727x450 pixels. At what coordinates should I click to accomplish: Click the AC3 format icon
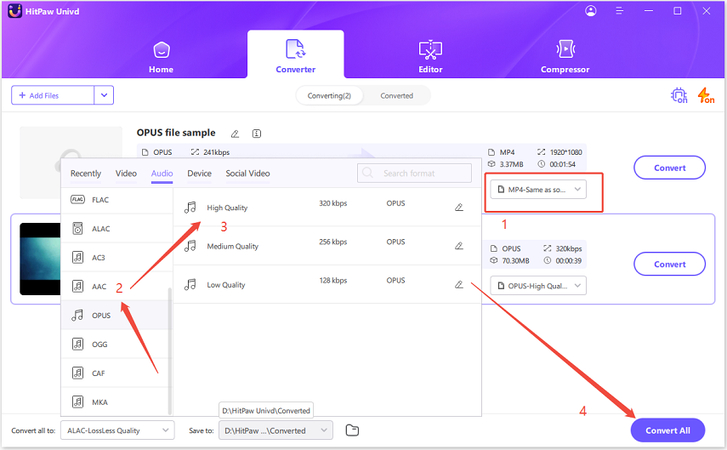[x=77, y=257]
